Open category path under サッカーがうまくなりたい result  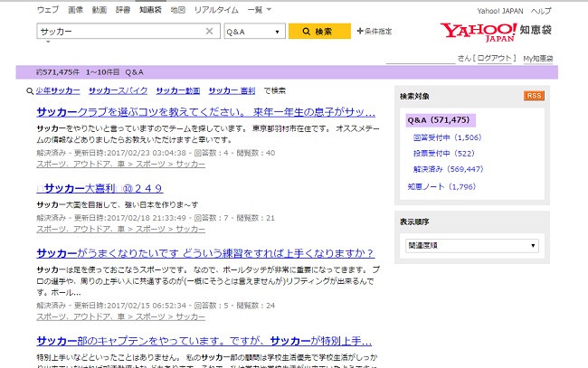(x=120, y=316)
